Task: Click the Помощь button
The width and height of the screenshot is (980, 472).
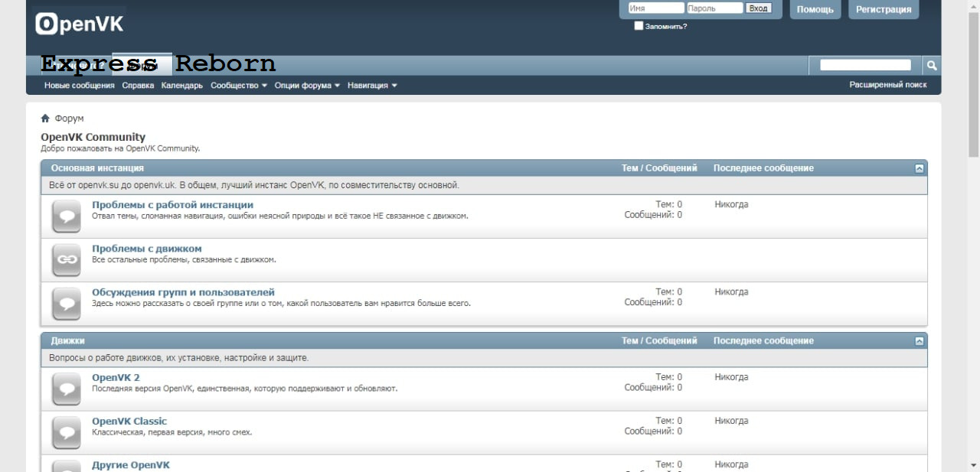Action: [x=815, y=9]
